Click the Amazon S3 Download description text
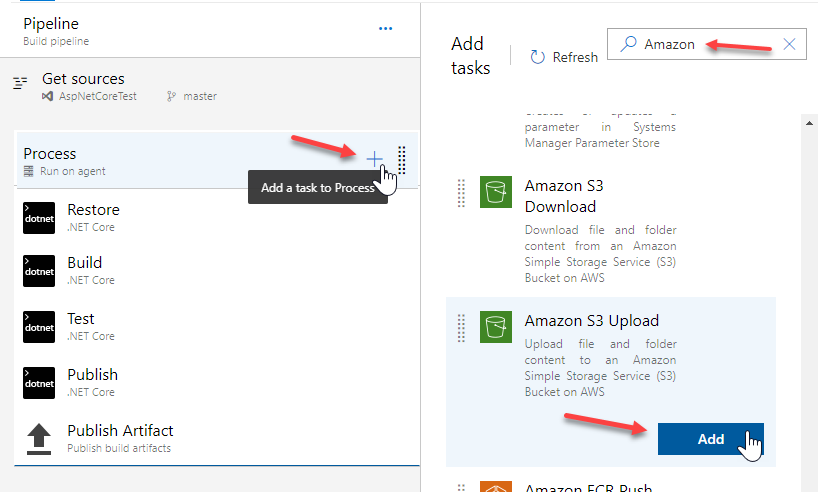Viewport: 822px width, 492px height. click(600, 254)
